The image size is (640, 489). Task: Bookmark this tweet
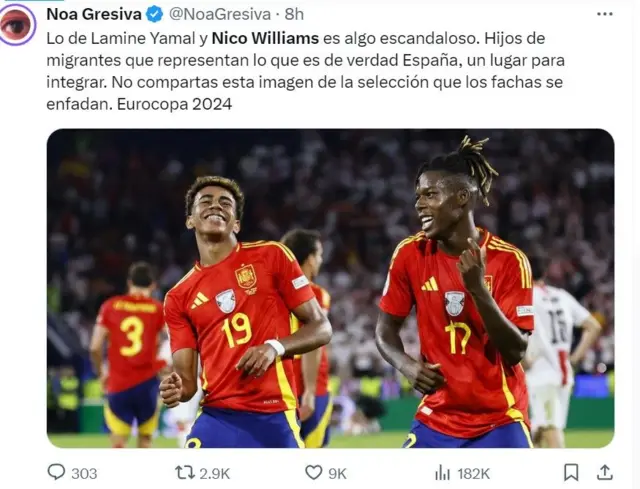coord(571,473)
